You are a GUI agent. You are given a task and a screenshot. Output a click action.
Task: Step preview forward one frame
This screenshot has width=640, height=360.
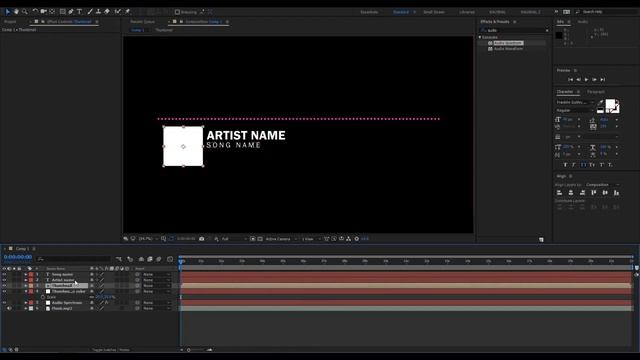tap(594, 80)
